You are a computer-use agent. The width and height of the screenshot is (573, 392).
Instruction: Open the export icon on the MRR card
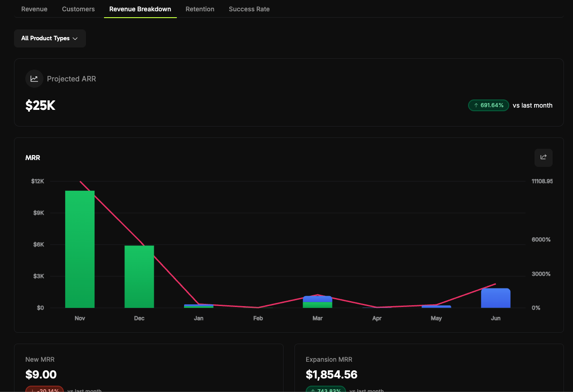click(543, 157)
